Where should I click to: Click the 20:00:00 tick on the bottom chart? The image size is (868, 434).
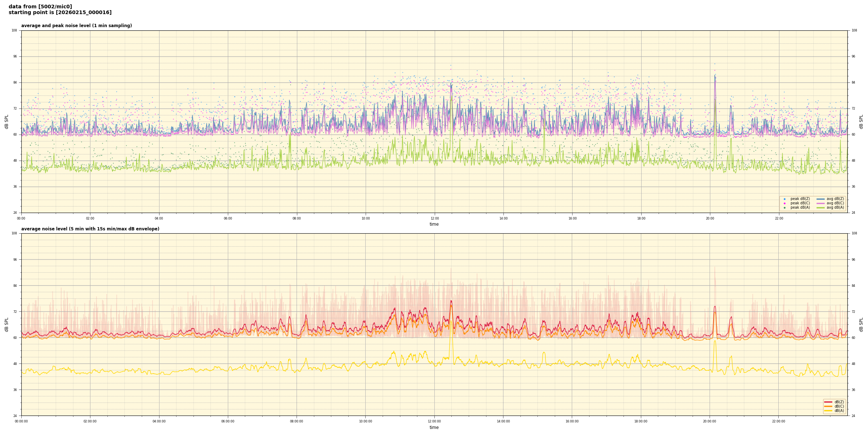pyautogui.click(x=710, y=421)
